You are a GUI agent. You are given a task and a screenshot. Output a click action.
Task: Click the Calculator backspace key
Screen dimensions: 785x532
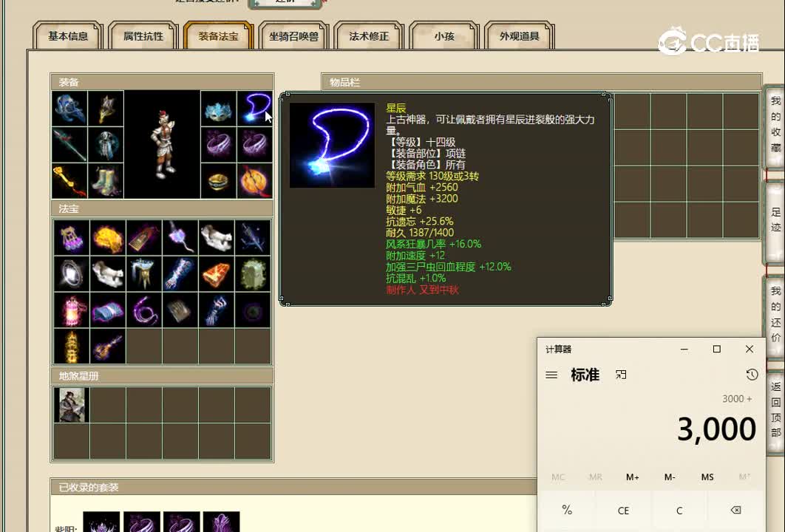[x=735, y=510]
